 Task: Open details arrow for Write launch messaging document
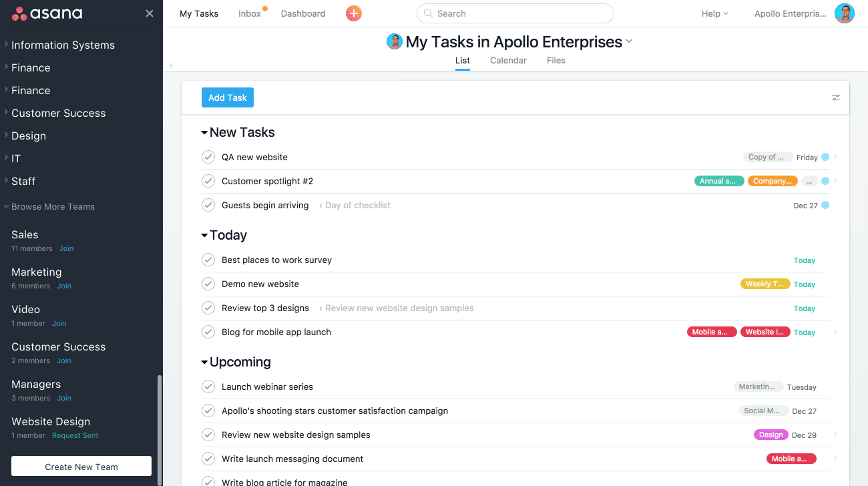(x=835, y=459)
